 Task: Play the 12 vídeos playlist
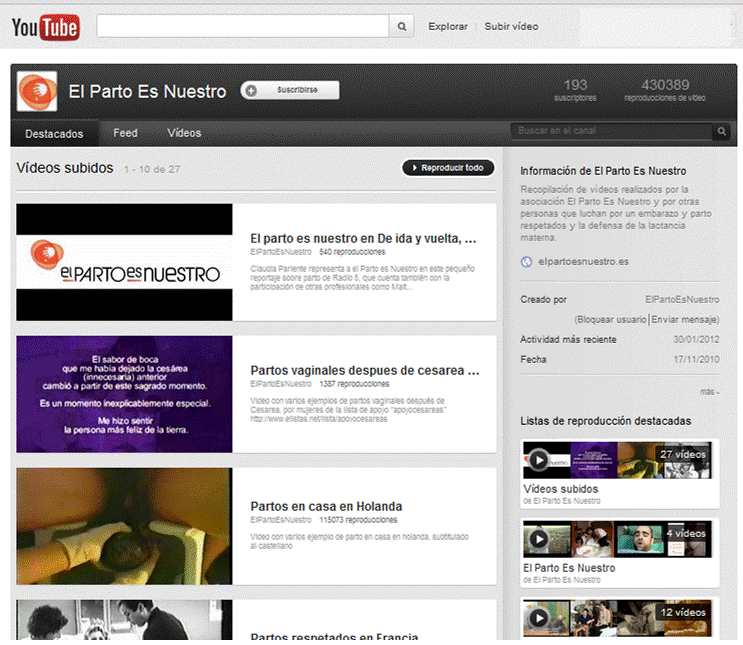pyautogui.click(x=538, y=617)
